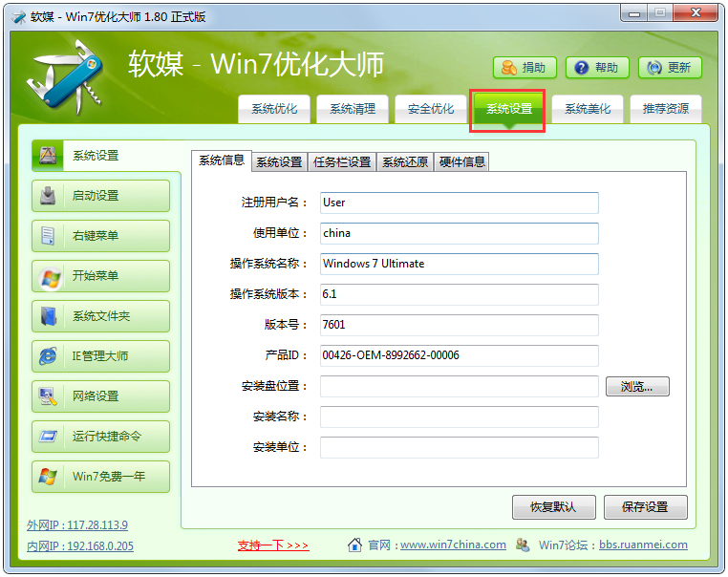This screenshot has height=577, width=728.
Task: Close the Win7优化大师 window
Action: tap(696, 13)
